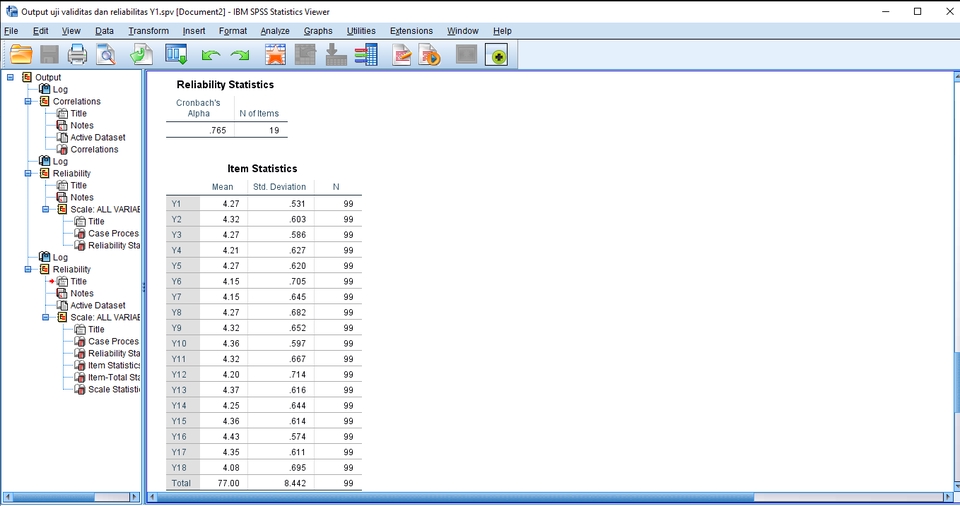The image size is (960, 506).
Task: Print the output using the printer icon
Action: click(77, 55)
